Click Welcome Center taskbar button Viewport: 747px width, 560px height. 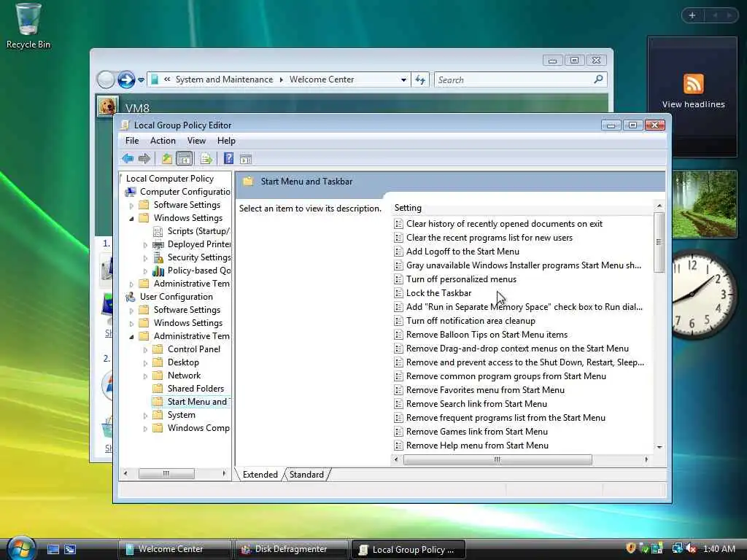coord(175,549)
